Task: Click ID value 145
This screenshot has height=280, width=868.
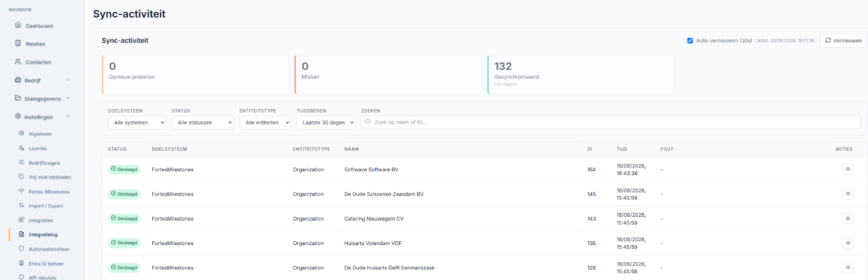Action: point(591,194)
